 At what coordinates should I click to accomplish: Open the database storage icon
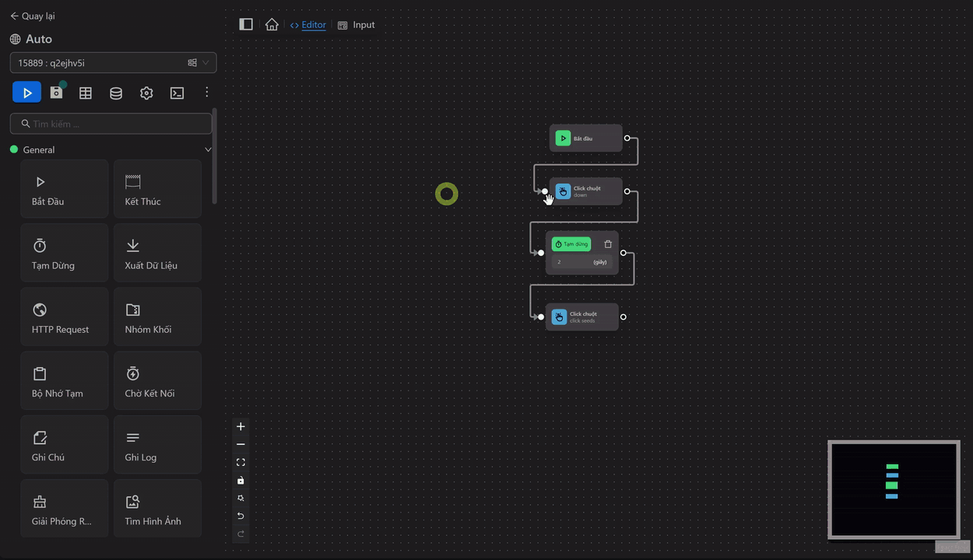pyautogui.click(x=116, y=93)
